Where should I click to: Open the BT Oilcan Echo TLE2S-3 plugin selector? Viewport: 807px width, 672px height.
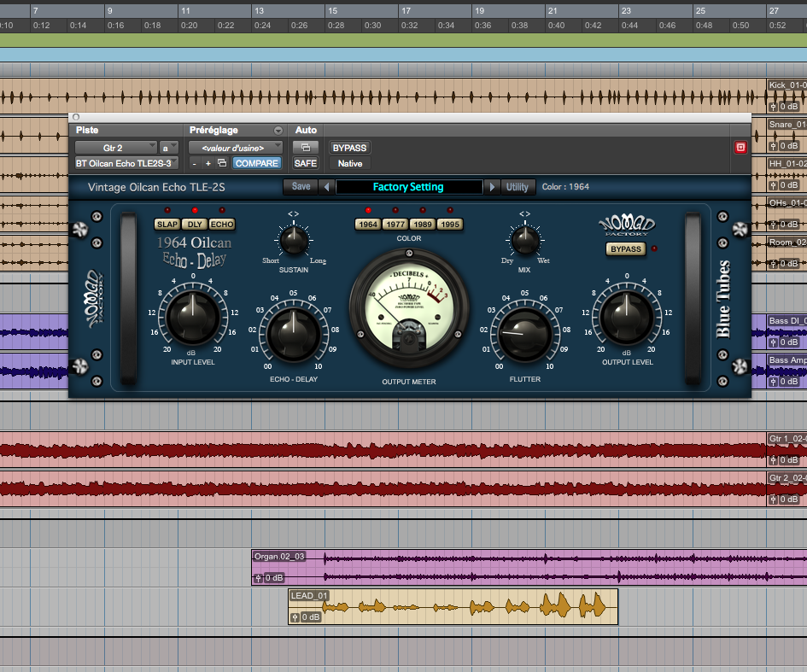[126, 163]
